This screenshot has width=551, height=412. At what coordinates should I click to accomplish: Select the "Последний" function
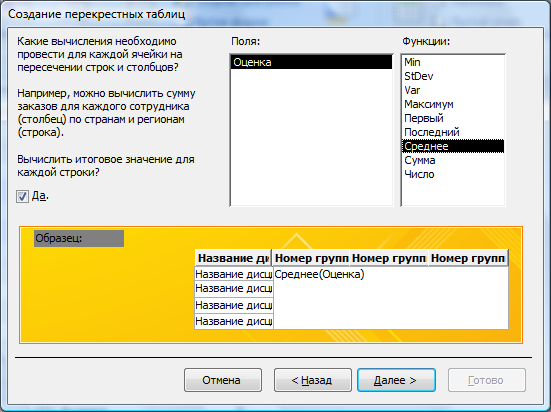(453, 133)
